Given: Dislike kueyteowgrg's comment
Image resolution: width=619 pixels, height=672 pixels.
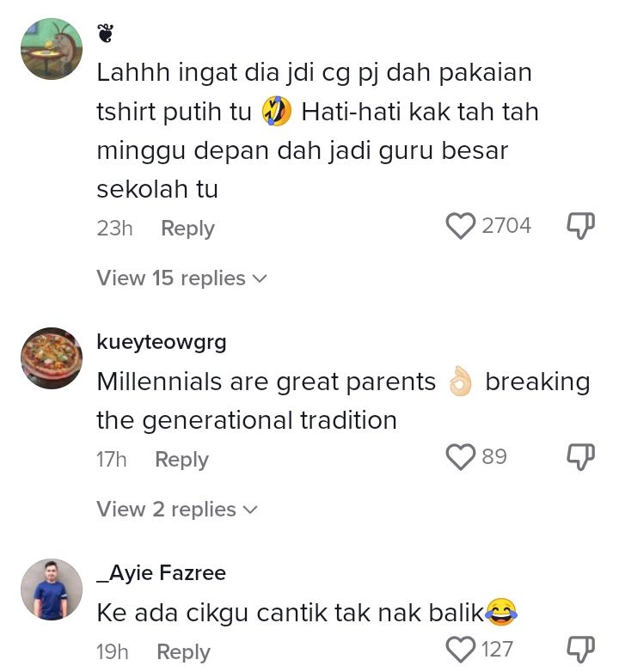Looking at the screenshot, I should [581, 457].
